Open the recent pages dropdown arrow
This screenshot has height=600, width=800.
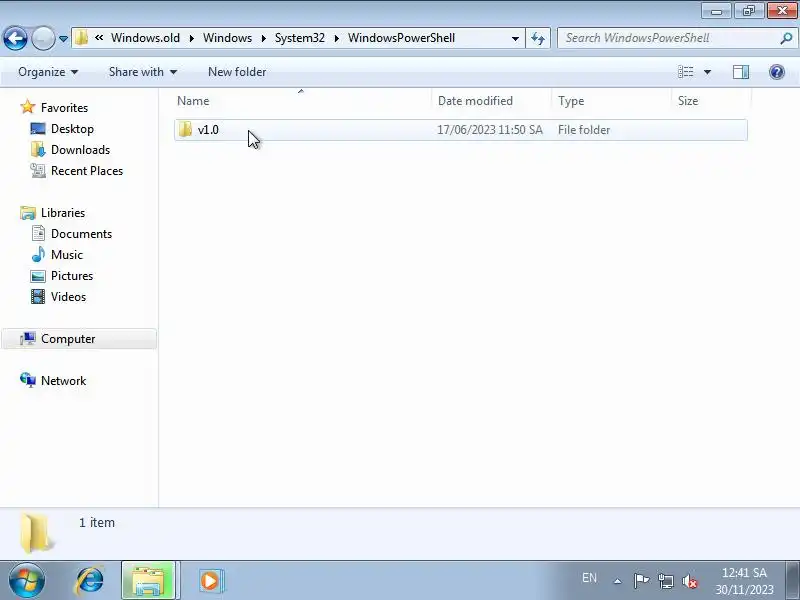(63, 39)
